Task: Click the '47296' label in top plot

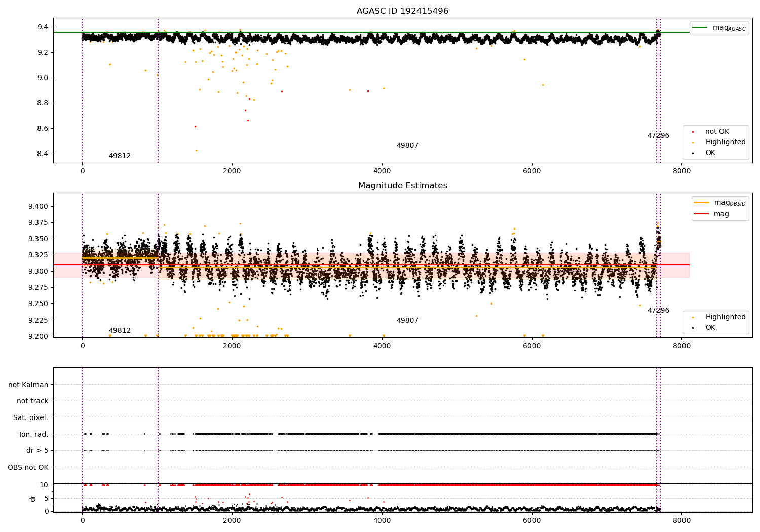Action: (658, 136)
